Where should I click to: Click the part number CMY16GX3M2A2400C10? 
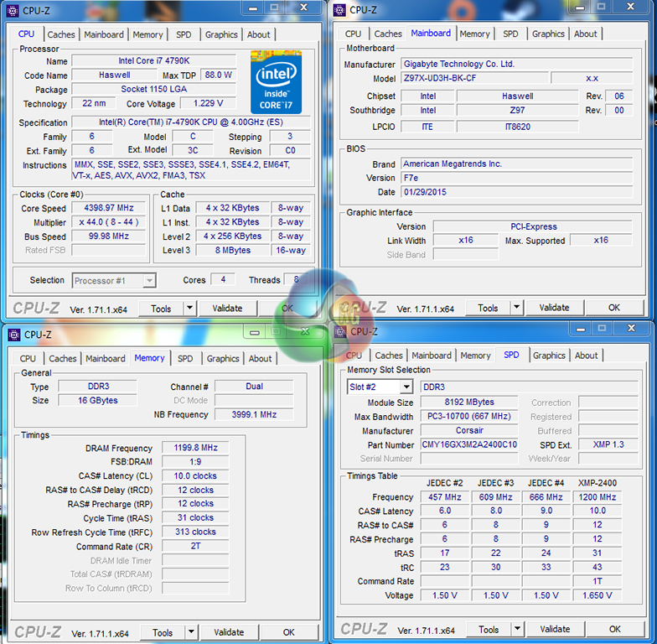(469, 444)
